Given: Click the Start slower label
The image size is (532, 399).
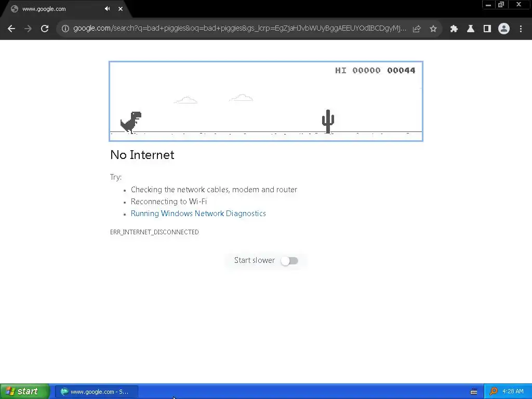Looking at the screenshot, I should [x=255, y=260].
